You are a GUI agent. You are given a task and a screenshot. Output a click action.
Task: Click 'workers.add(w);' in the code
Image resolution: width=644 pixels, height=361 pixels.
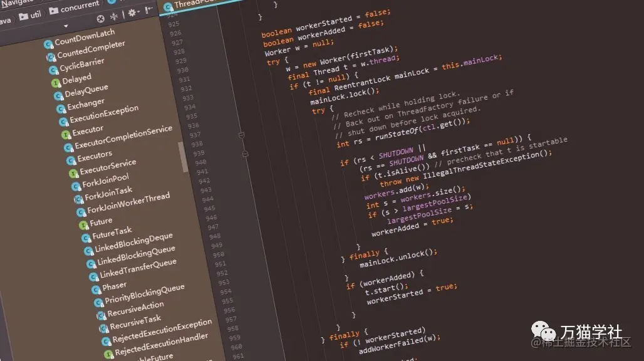(x=396, y=191)
